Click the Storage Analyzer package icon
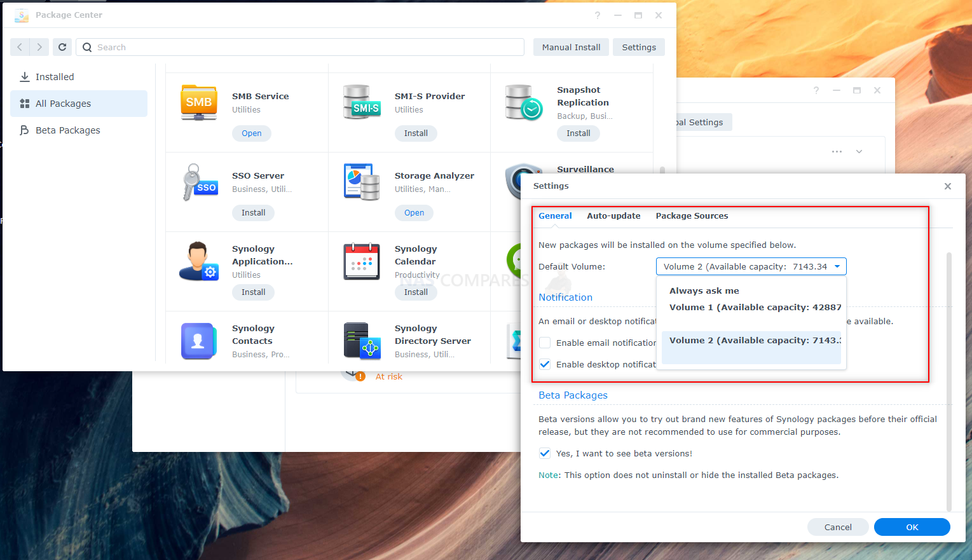Viewport: 972px width, 560px height. 362,182
